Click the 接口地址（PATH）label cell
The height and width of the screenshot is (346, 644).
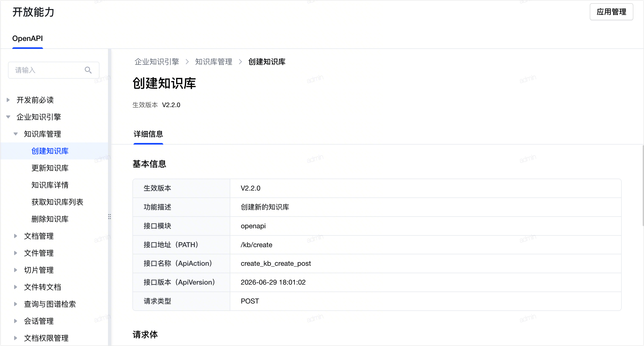click(181, 245)
